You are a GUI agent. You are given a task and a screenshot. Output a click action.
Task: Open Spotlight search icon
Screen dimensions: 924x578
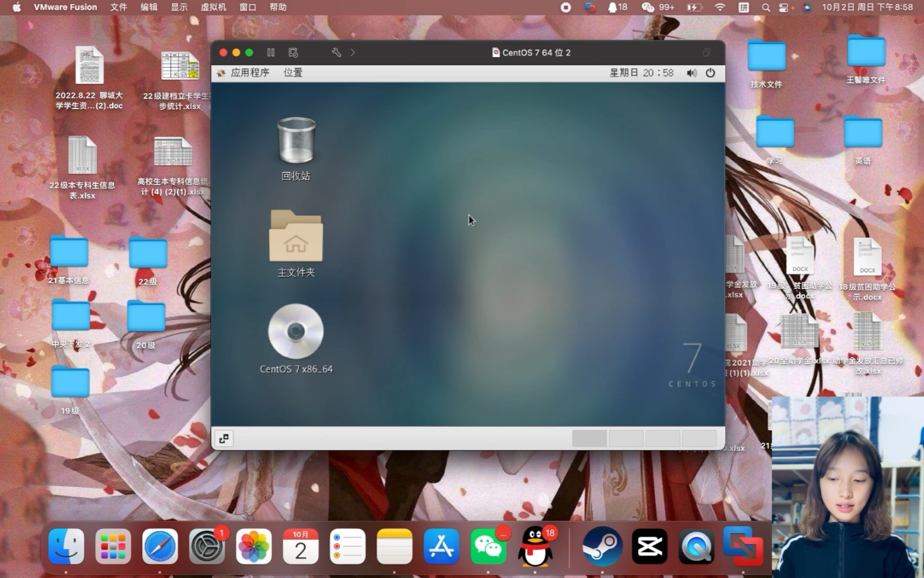pyautogui.click(x=765, y=7)
